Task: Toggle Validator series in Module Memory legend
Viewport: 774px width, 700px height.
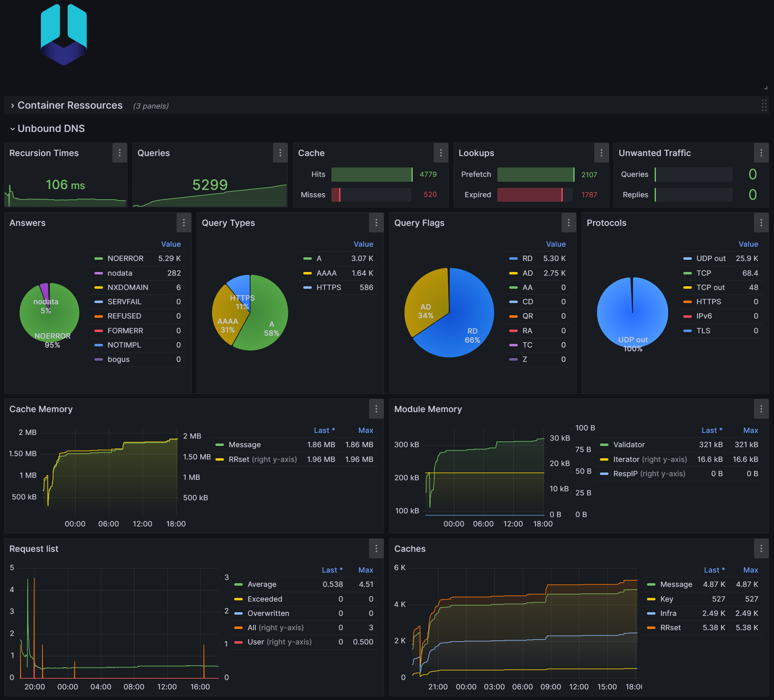Action: coord(629,445)
